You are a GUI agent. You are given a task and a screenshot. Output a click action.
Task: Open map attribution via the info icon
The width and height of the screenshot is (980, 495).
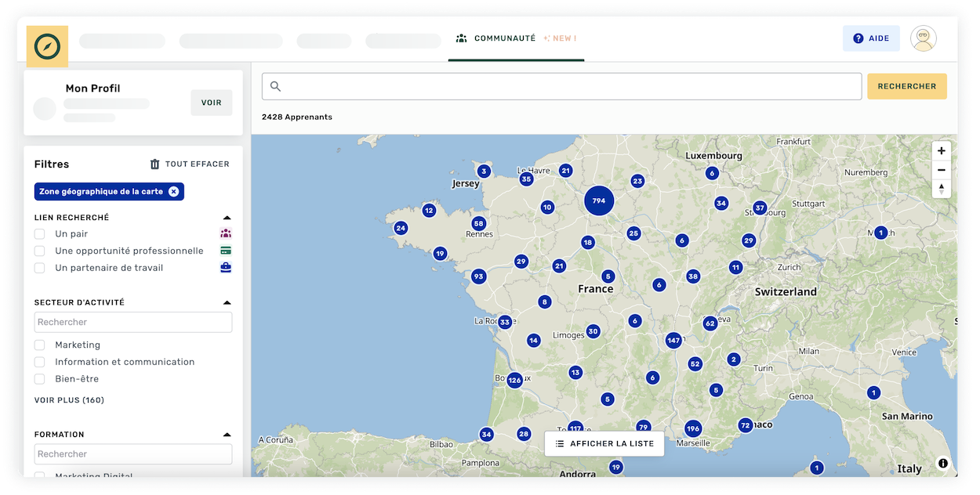pyautogui.click(x=942, y=463)
